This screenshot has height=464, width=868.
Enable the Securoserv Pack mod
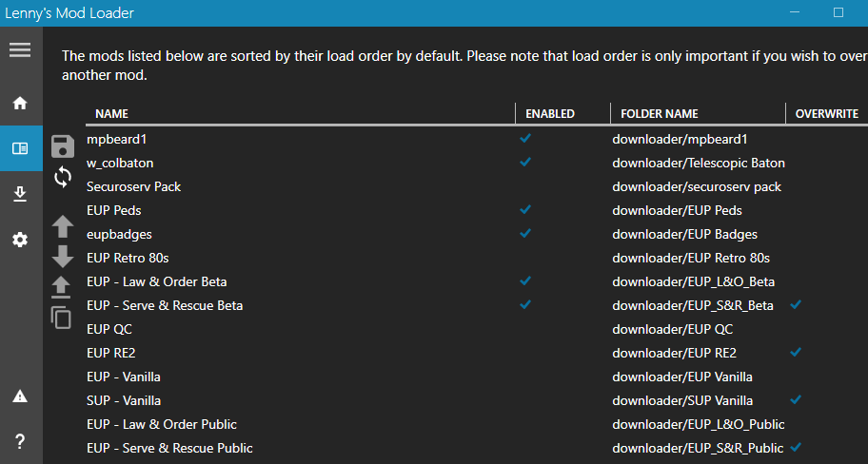(525, 186)
